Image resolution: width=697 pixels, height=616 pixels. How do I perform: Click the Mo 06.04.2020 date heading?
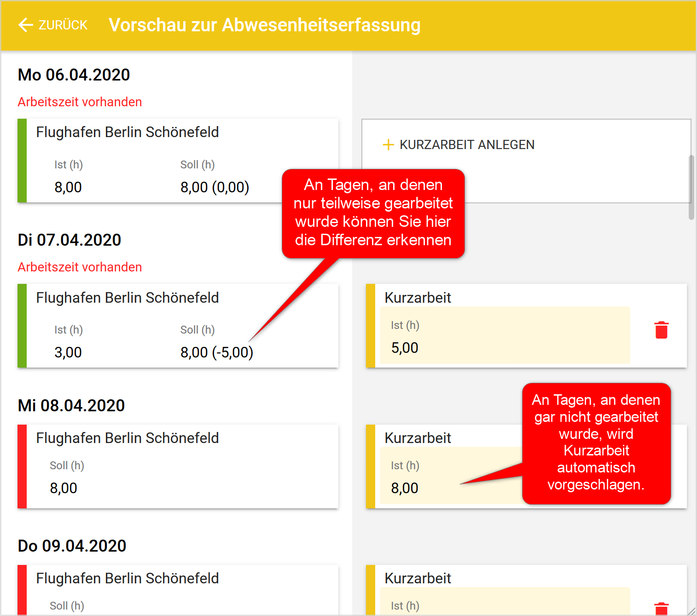pos(74,75)
